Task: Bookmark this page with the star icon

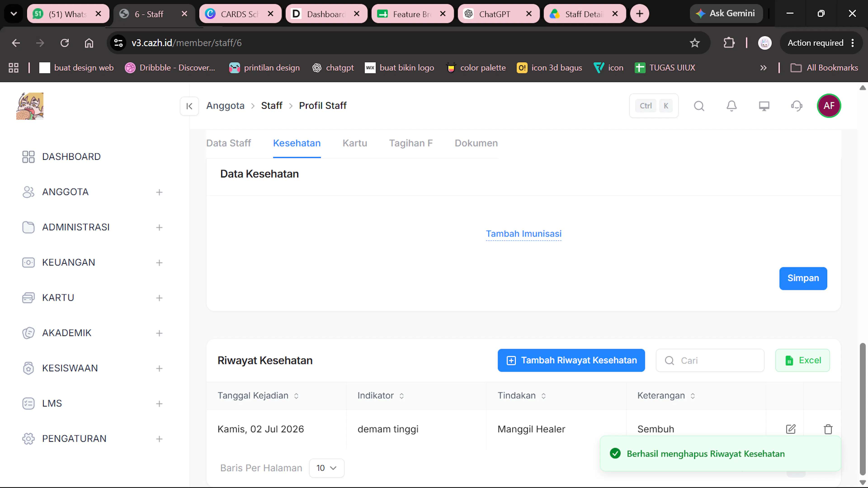Action: (694, 43)
